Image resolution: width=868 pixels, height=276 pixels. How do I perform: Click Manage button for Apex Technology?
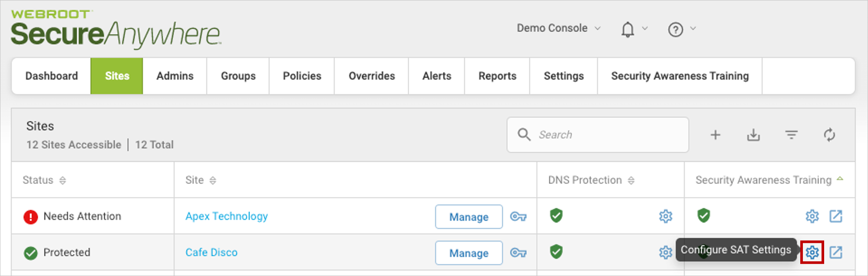pyautogui.click(x=469, y=216)
